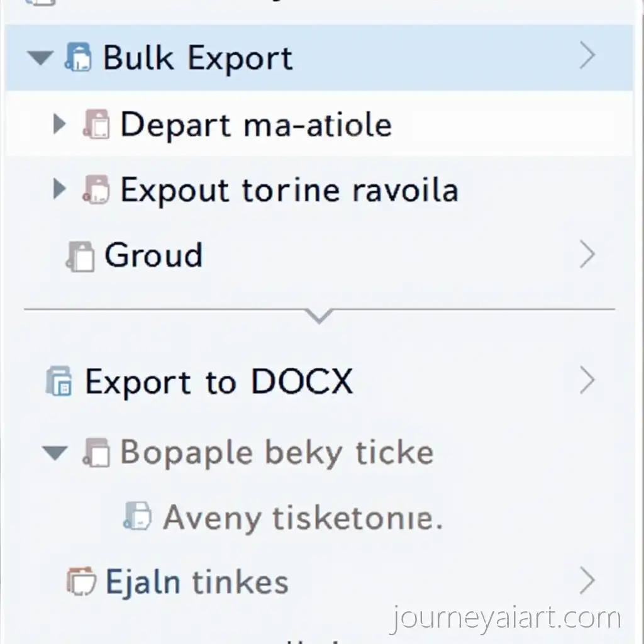Select the Aveny tisketonie tree item
This screenshot has height=644, width=644.
302,518
